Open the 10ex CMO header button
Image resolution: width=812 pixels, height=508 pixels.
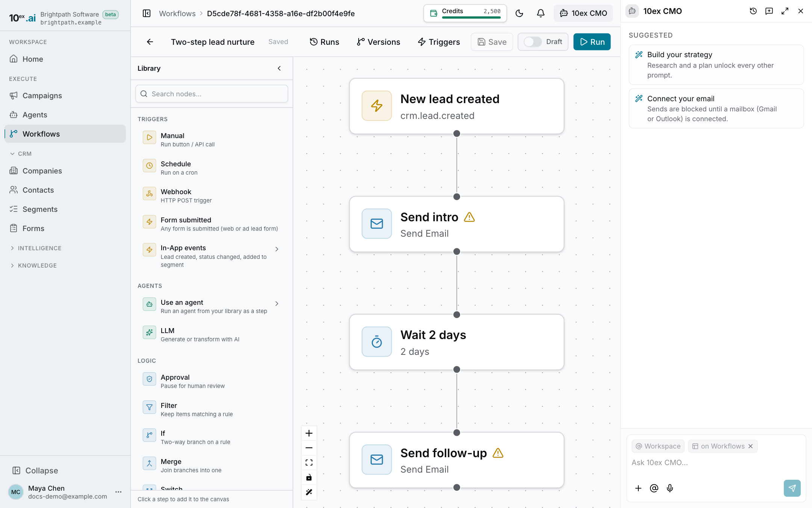pyautogui.click(x=583, y=14)
